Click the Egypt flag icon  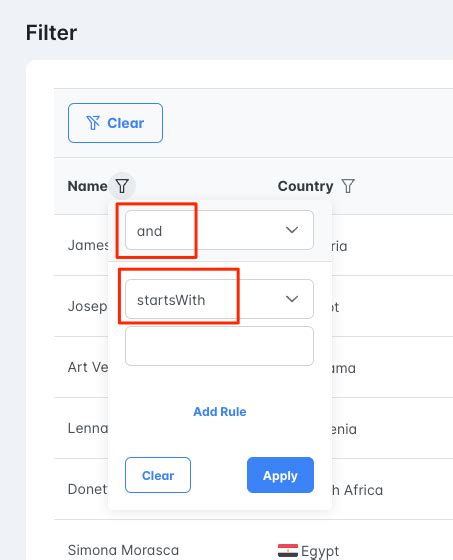[x=288, y=550]
